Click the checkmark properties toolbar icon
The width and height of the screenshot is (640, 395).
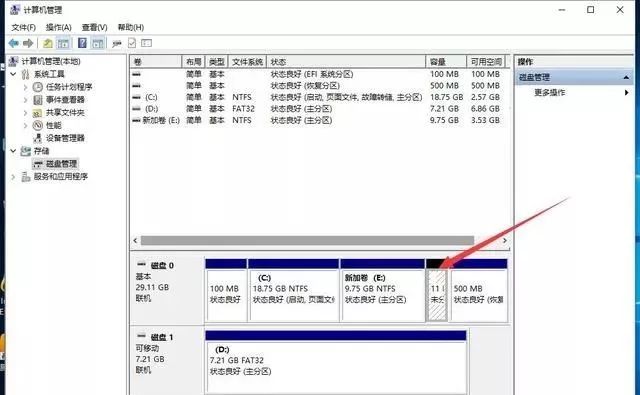click(x=132, y=43)
